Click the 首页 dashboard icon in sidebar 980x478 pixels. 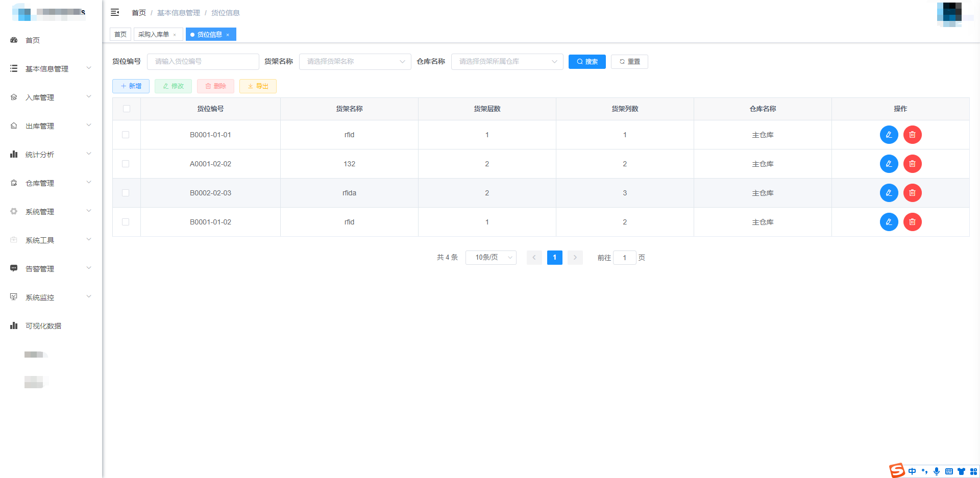click(x=14, y=40)
